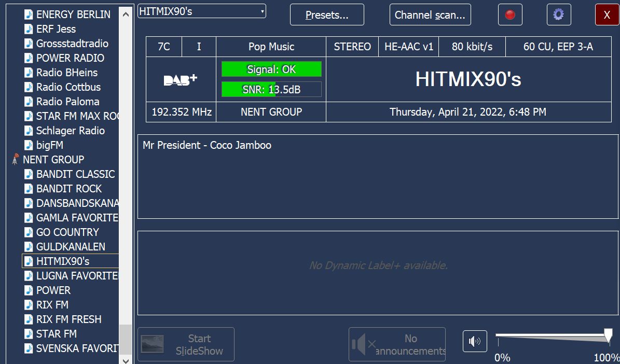Open settings with the gear icon
Image resolution: width=620 pixels, height=364 pixels.
point(558,15)
